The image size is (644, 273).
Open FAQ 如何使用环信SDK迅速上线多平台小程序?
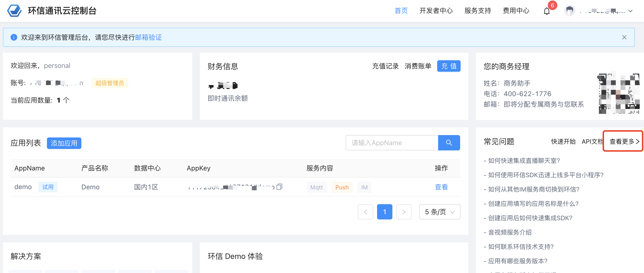point(546,175)
